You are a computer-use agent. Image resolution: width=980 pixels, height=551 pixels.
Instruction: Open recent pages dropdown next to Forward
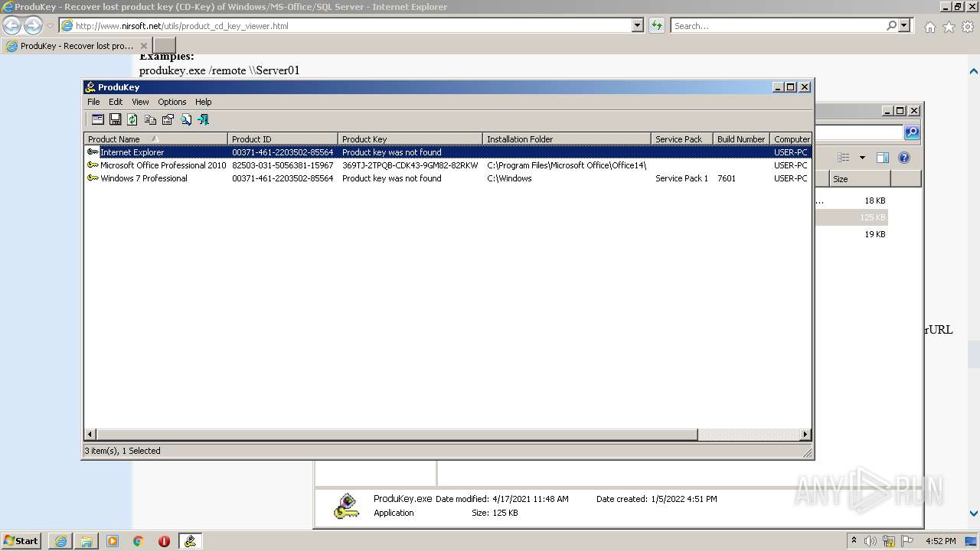(50, 26)
